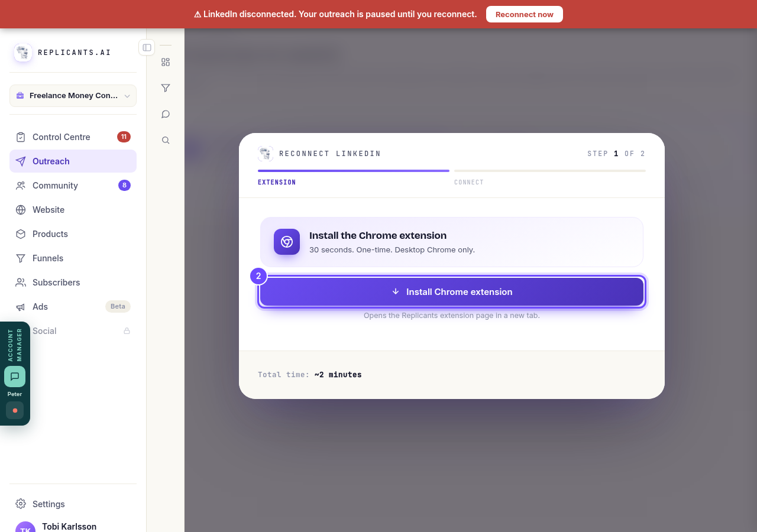The height and width of the screenshot is (532, 757).
Task: Select Funnels in the sidebar
Action: point(73,258)
